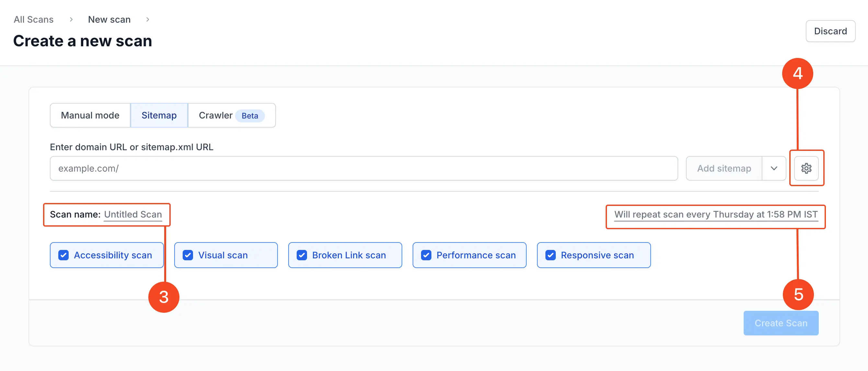Click the breadcrumb chevron after All Scans
This screenshot has width=868, height=371.
71,19
